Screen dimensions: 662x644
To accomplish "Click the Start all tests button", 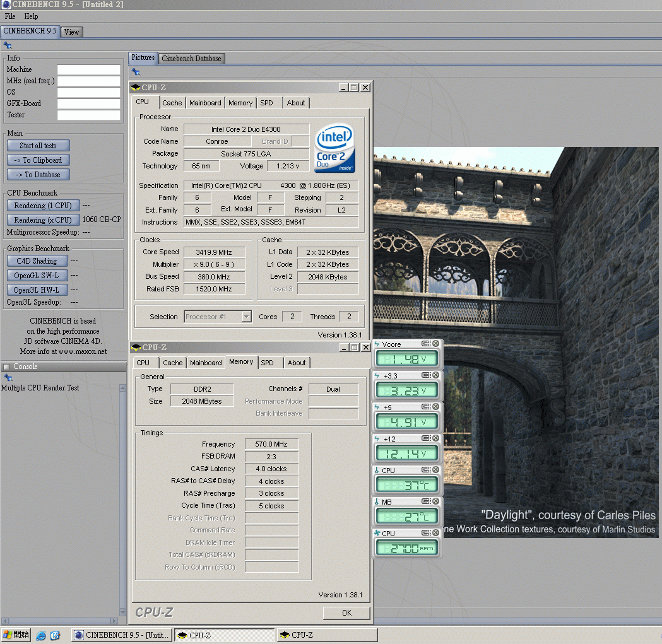I will click(38, 146).
